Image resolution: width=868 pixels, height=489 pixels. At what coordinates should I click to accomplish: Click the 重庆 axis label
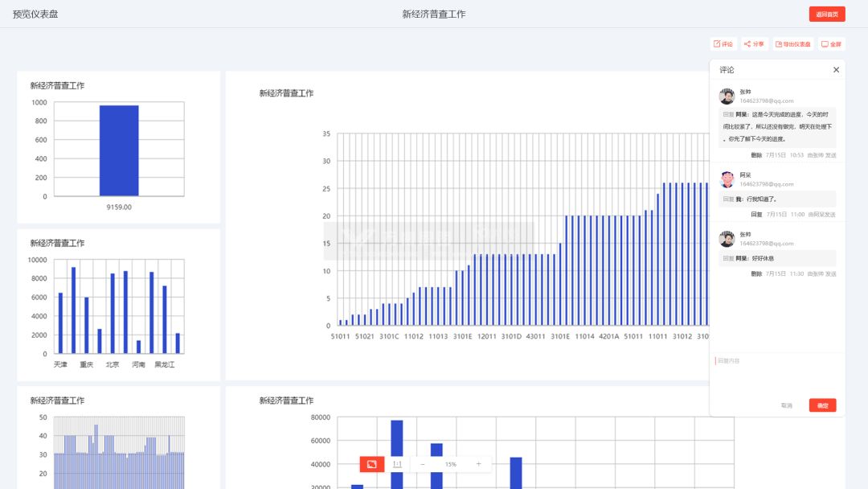[x=86, y=364]
